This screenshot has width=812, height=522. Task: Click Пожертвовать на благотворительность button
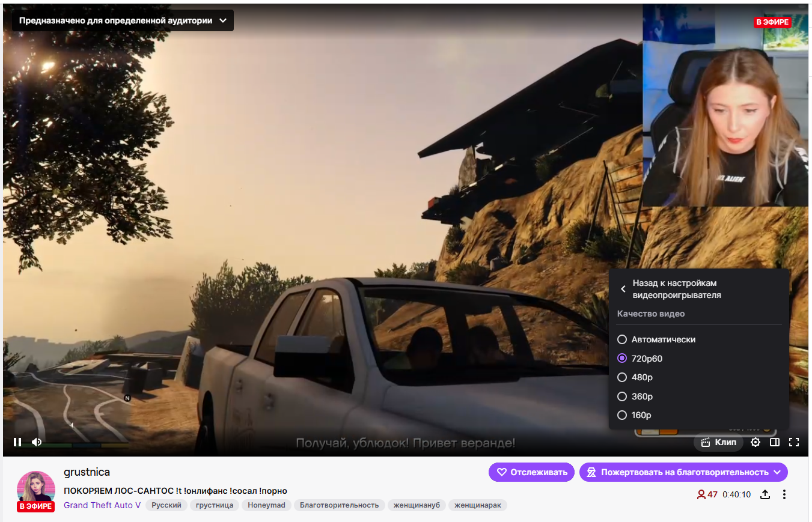[x=683, y=472]
